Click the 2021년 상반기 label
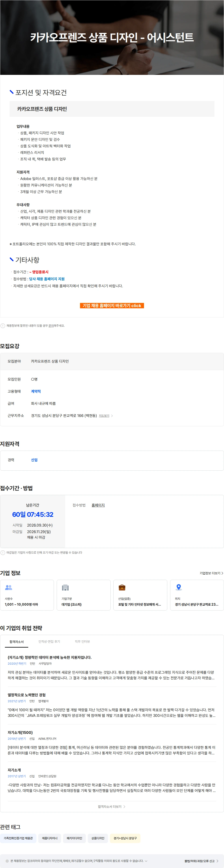Screen dimensions: 224x868 (17, 701)
